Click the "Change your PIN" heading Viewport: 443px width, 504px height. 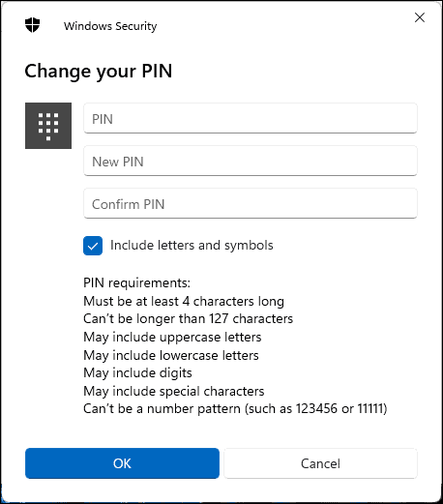99,72
